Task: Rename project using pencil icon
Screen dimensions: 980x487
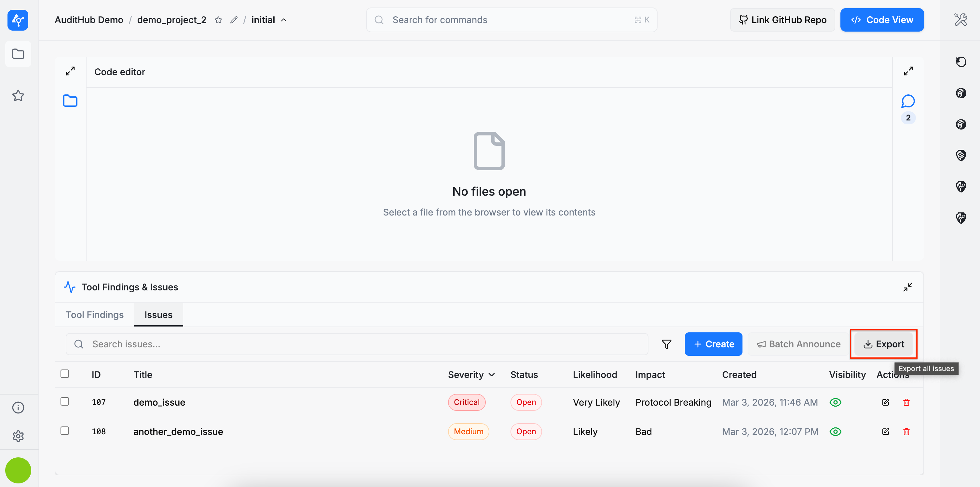Action: (x=234, y=20)
